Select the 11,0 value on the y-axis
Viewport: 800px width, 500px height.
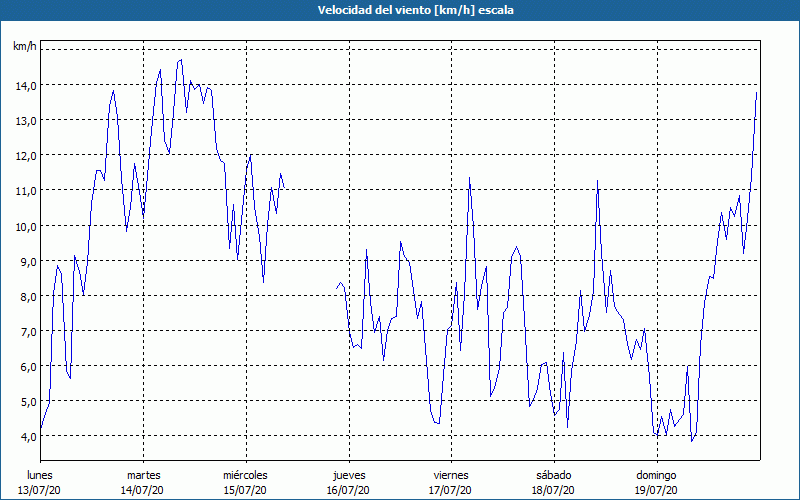pyautogui.click(x=25, y=191)
